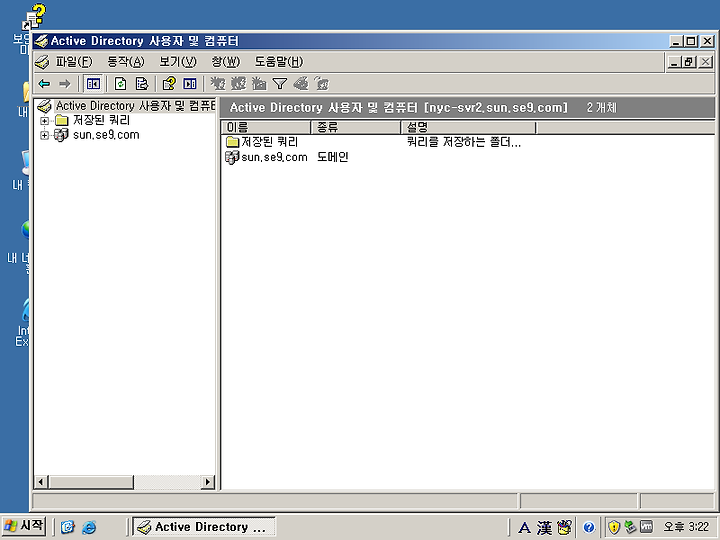Click the 시작 Start button

pos(24,526)
